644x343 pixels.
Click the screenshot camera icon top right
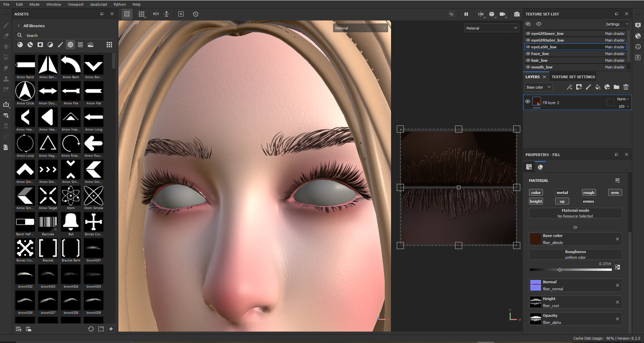[x=517, y=14]
